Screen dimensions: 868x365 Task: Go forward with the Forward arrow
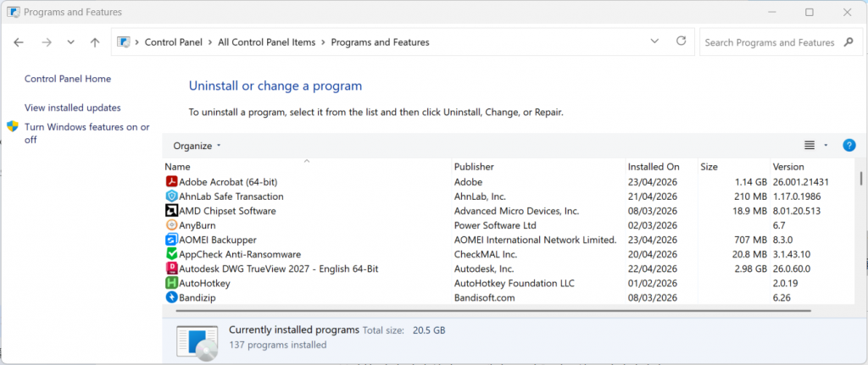coord(47,42)
